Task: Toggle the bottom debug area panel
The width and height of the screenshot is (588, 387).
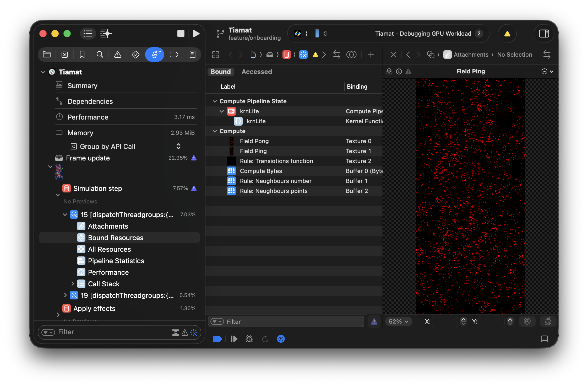Action: [x=544, y=339]
